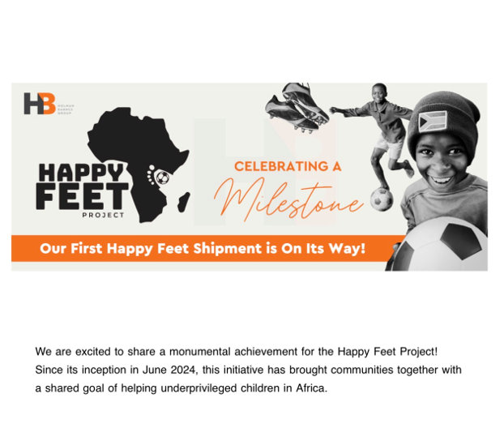Click the small PROJECT word under FEET
The width and height of the screenshot is (504, 428).
[x=103, y=215]
